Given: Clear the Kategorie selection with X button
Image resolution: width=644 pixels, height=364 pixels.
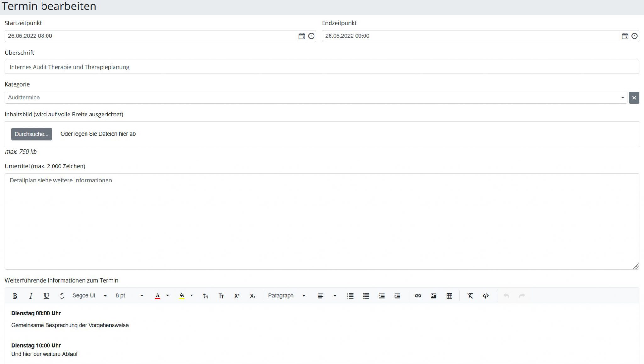Looking at the screenshot, I should [634, 98].
